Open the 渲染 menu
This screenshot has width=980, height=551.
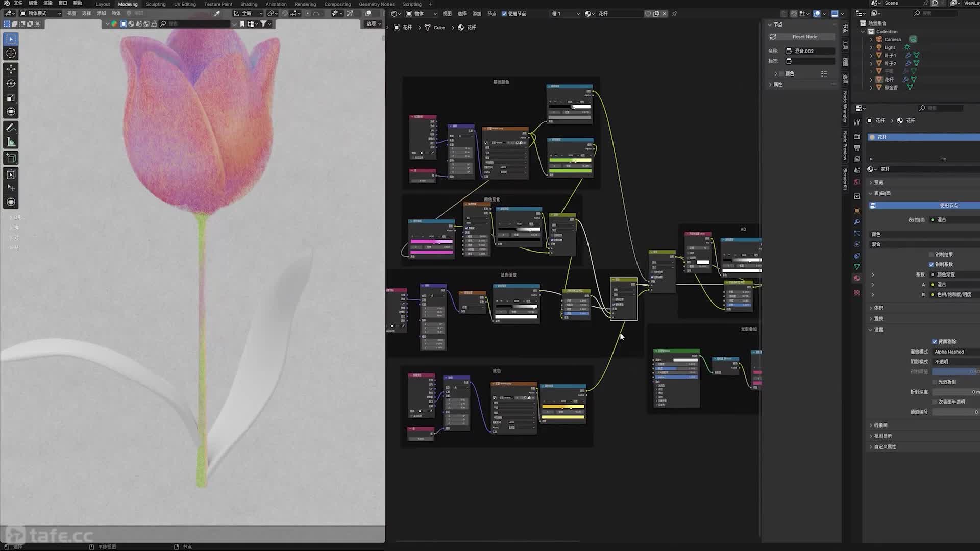pos(48,3)
